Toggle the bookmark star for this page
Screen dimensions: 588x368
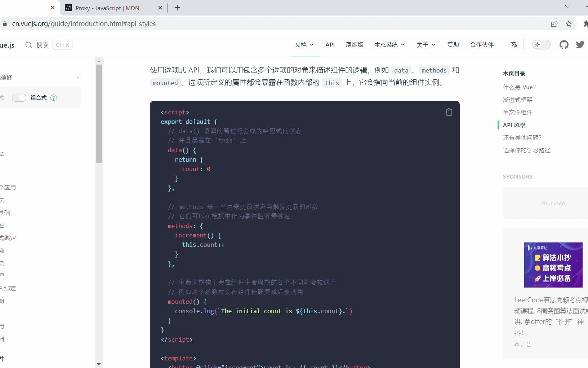point(569,24)
